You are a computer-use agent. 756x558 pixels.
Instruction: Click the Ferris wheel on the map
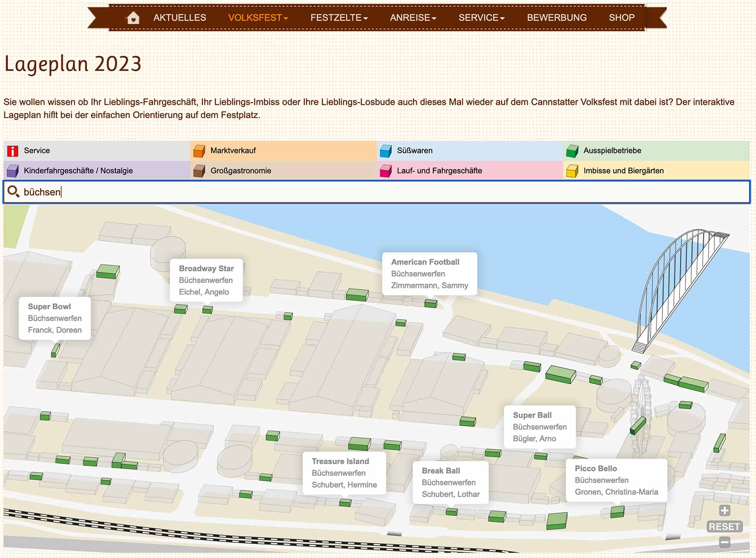pyautogui.click(x=641, y=401)
